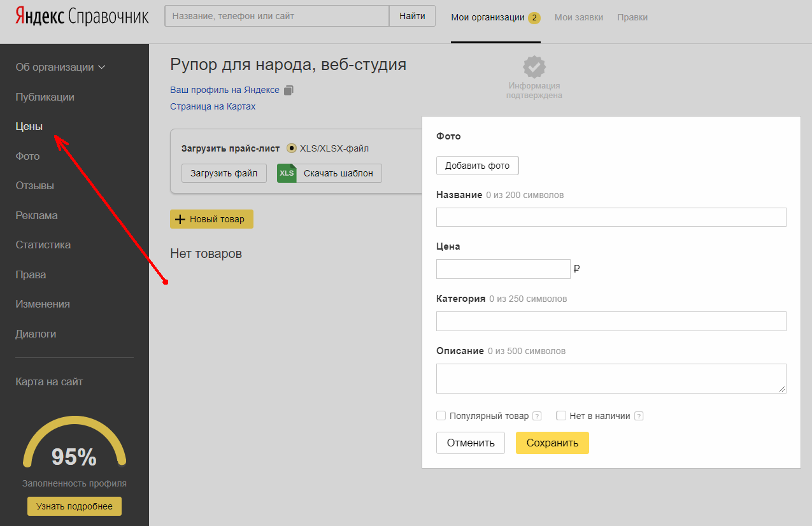Tick the Популярный товар checkbox
The height and width of the screenshot is (526, 812).
441,416
